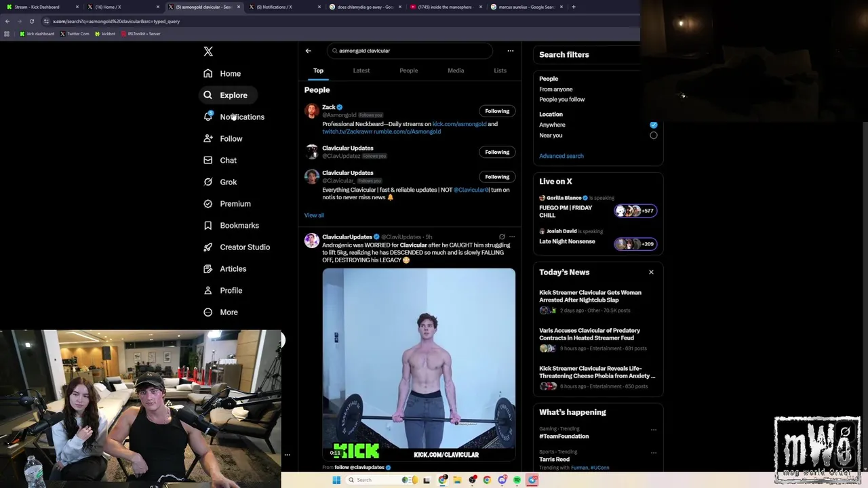Close the Today's News panel
The width and height of the screenshot is (868, 488).
point(651,272)
